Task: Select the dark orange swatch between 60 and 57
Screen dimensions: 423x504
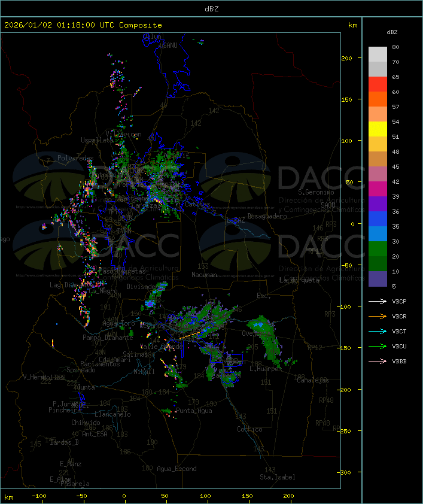Action: 378,99
